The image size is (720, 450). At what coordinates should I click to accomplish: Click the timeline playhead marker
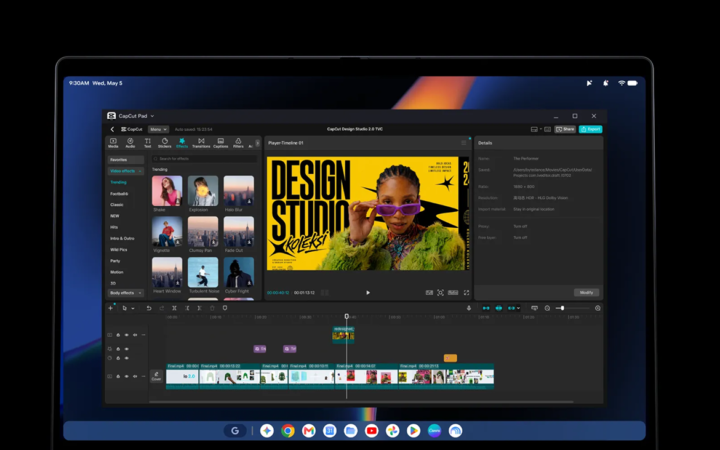[x=347, y=316]
